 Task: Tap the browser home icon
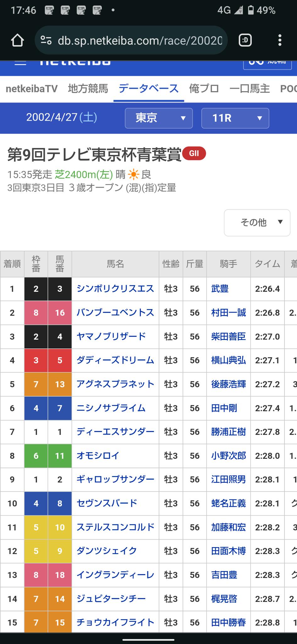click(17, 41)
